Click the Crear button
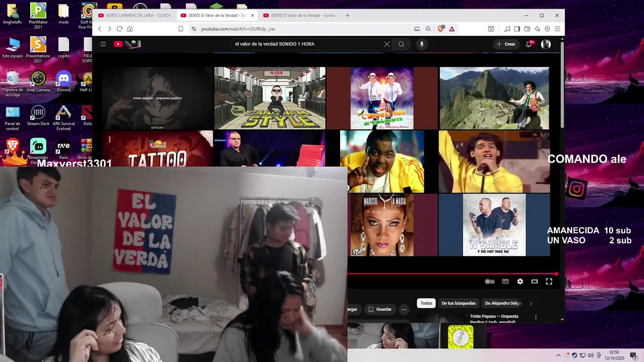 pos(506,44)
